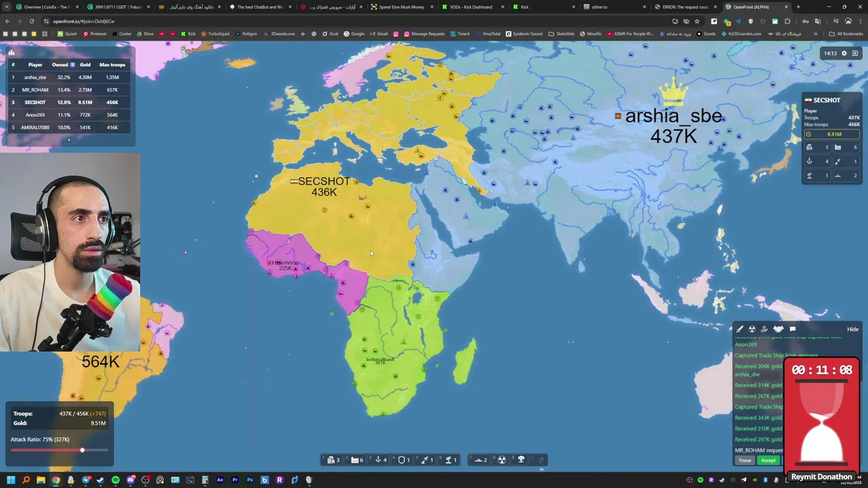Image resolution: width=868 pixels, height=488 pixels.
Task: Adjust the Attack Ratio slider handle
Action: tap(82, 450)
